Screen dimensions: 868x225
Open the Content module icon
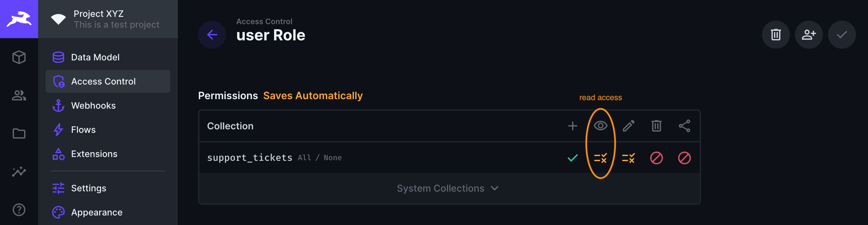[x=19, y=57]
